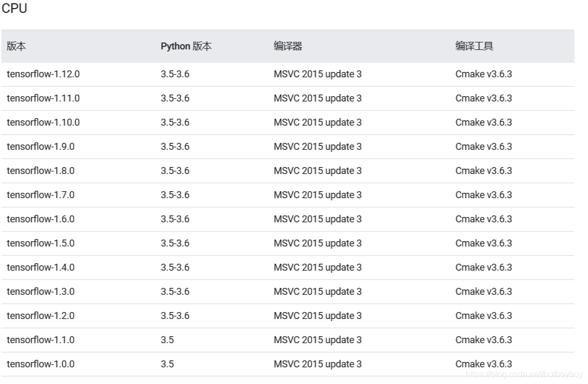Click MSVC 2015 update 3 in tensorflow-1.3.0 row

coord(318,292)
